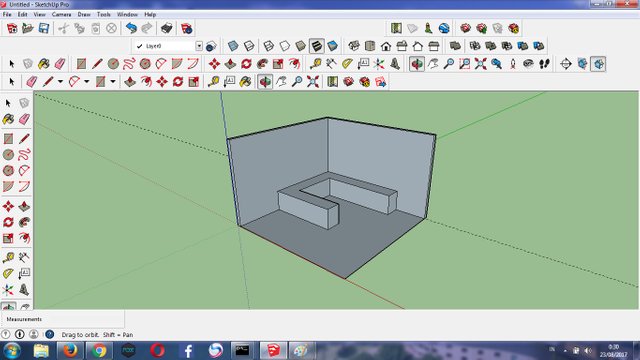Click the Windows Start button
640x360 pixels.
pyautogui.click(x=12, y=351)
